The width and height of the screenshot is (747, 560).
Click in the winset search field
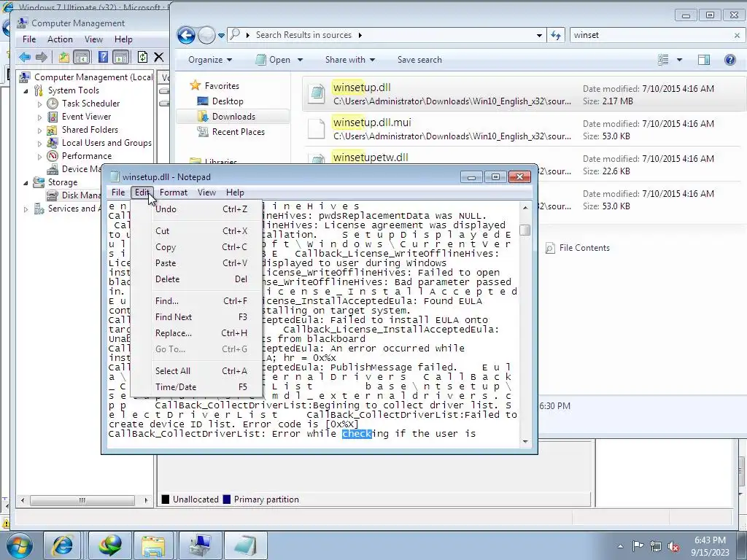[x=651, y=35]
